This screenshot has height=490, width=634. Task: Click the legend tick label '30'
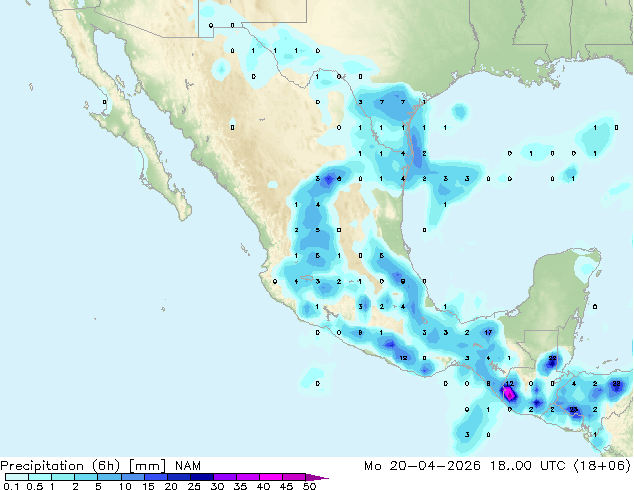click(x=217, y=486)
